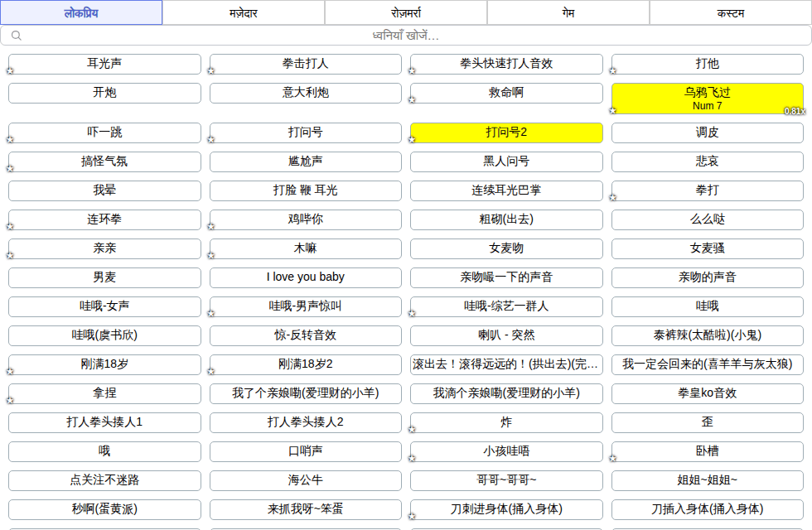
Task: Open the कस्टम tab
Action: pyautogui.click(x=731, y=12)
